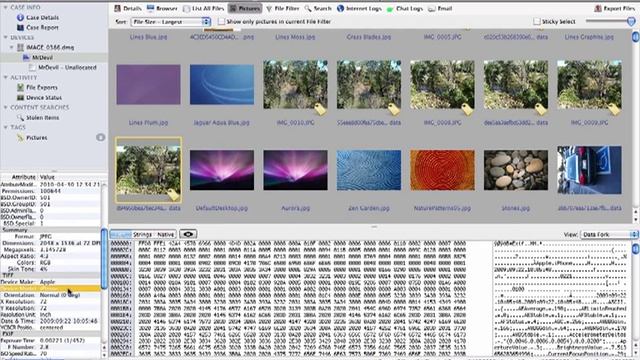Open the Details view in toolbar

[x=127, y=8]
